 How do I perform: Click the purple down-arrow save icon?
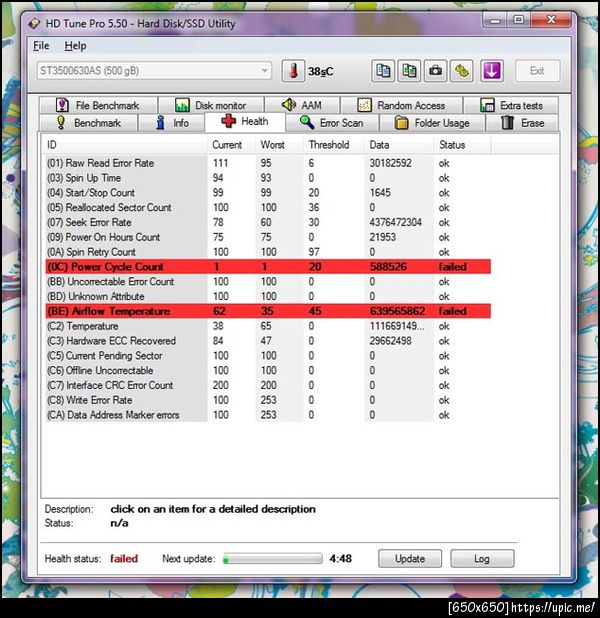[492, 71]
